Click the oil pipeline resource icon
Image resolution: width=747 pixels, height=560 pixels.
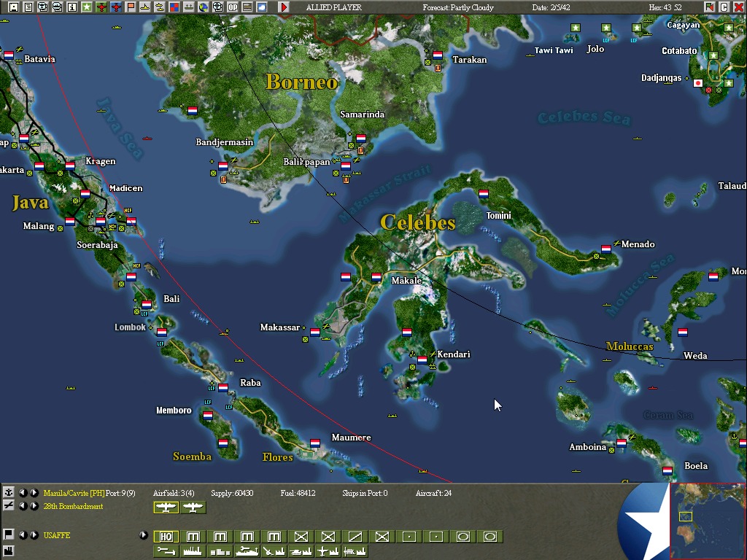(166, 551)
